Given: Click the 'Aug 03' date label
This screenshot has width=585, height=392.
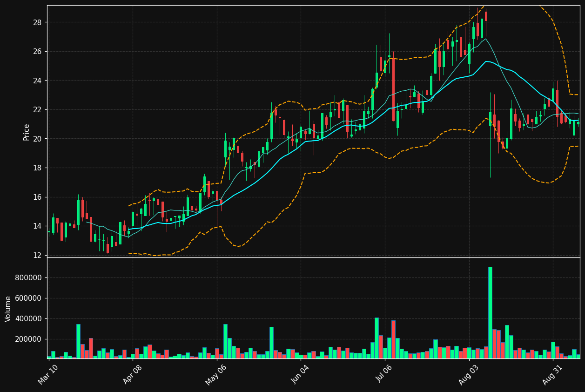Looking at the screenshot, I should tap(469, 375).
